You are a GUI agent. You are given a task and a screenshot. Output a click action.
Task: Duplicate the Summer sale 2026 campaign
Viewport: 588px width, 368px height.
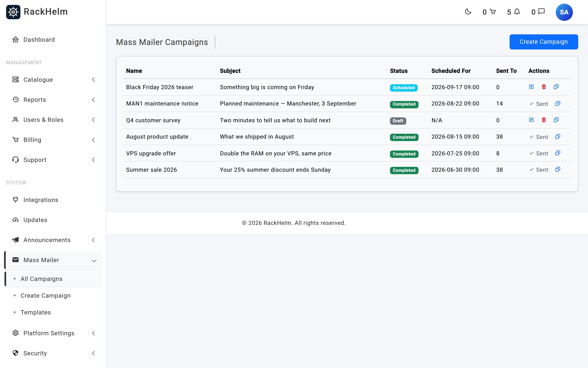pyautogui.click(x=558, y=169)
